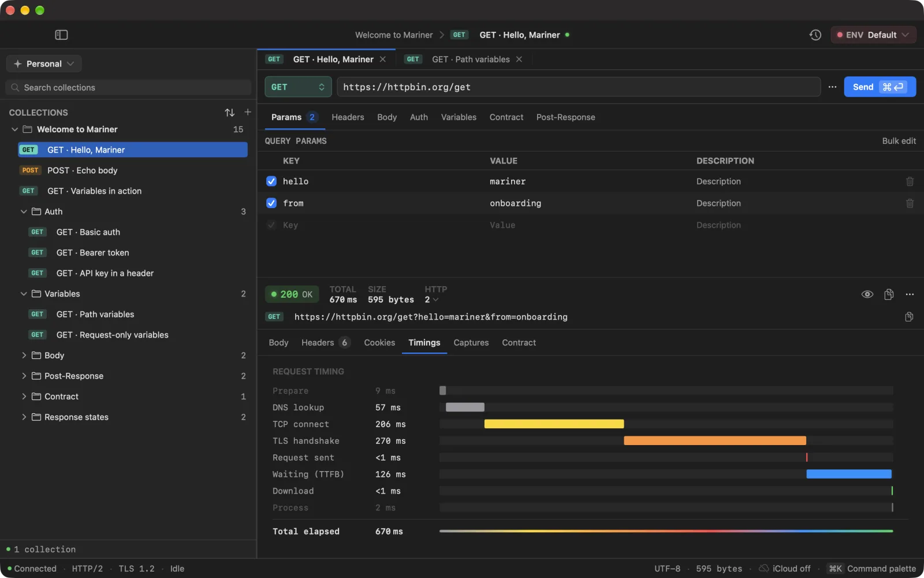Image resolution: width=924 pixels, height=578 pixels.
Task: Delete the from query param row
Action: (x=910, y=203)
